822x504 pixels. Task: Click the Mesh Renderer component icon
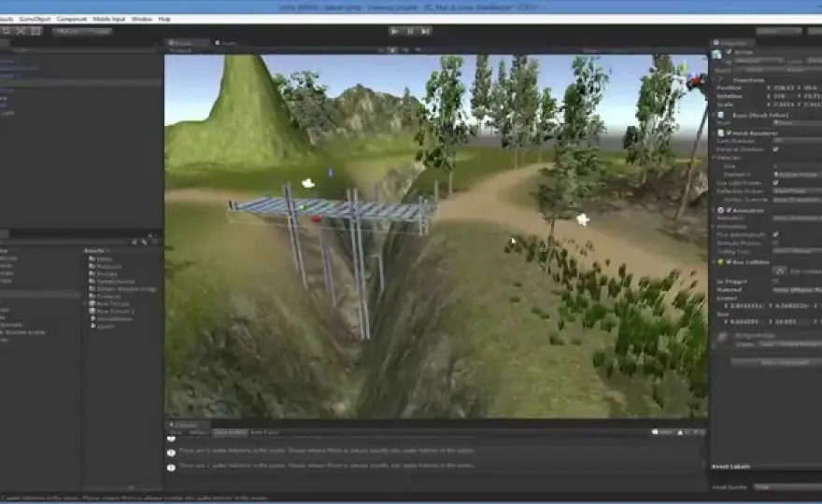[x=721, y=133]
